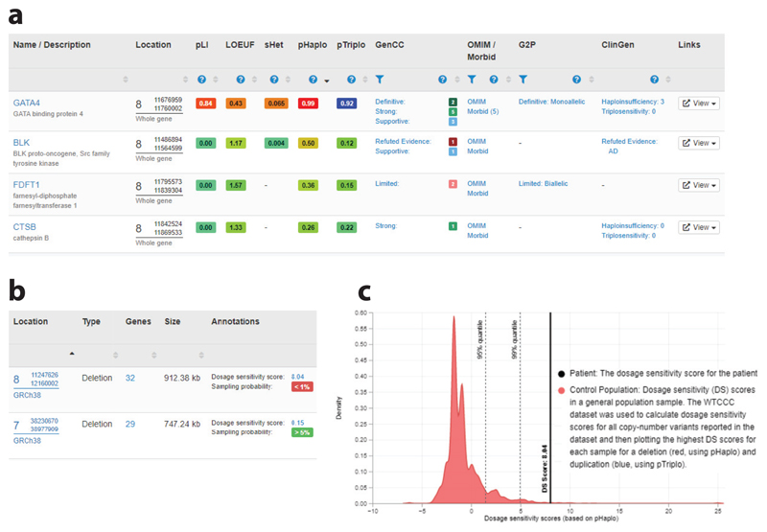
Task: Click the GenCC filter funnel icon
Action: pyautogui.click(x=380, y=80)
